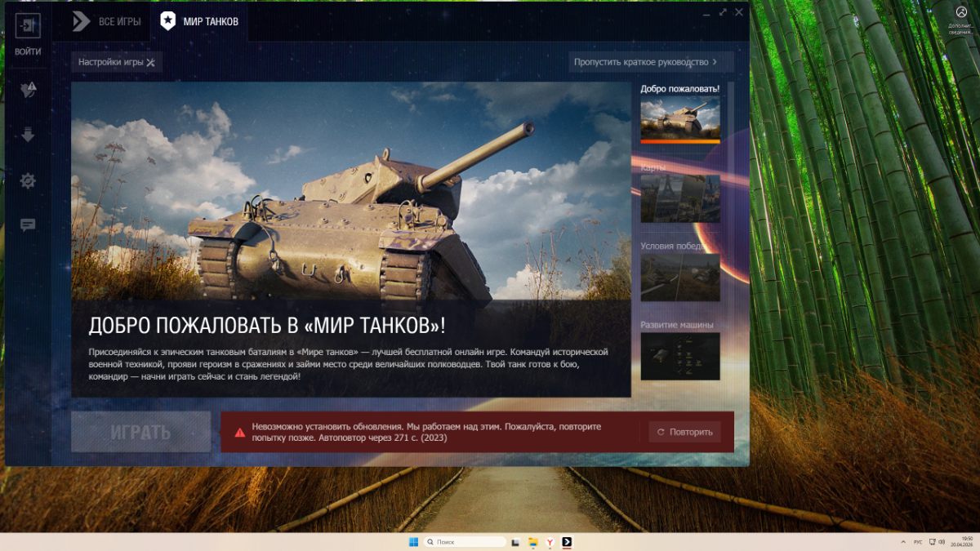980x551 pixels.
Task: Open network and volume quick settings
Action: pyautogui.click(x=938, y=542)
